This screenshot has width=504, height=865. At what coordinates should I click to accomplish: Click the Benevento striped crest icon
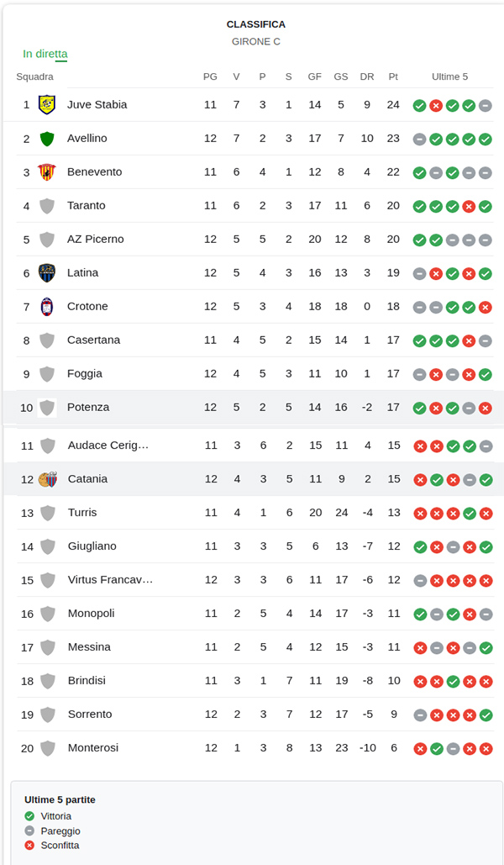coord(47,172)
